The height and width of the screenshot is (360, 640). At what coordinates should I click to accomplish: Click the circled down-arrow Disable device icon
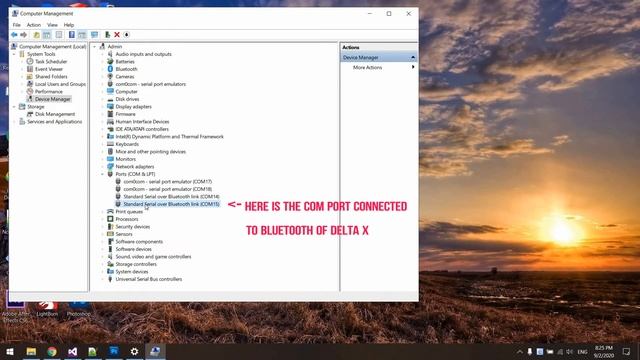127,35
